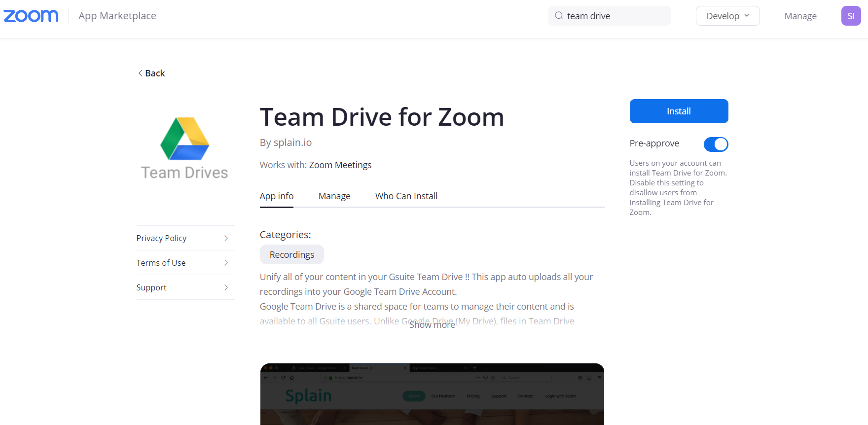
Task: Click the Privacy Policy chevron arrow
Action: [226, 238]
